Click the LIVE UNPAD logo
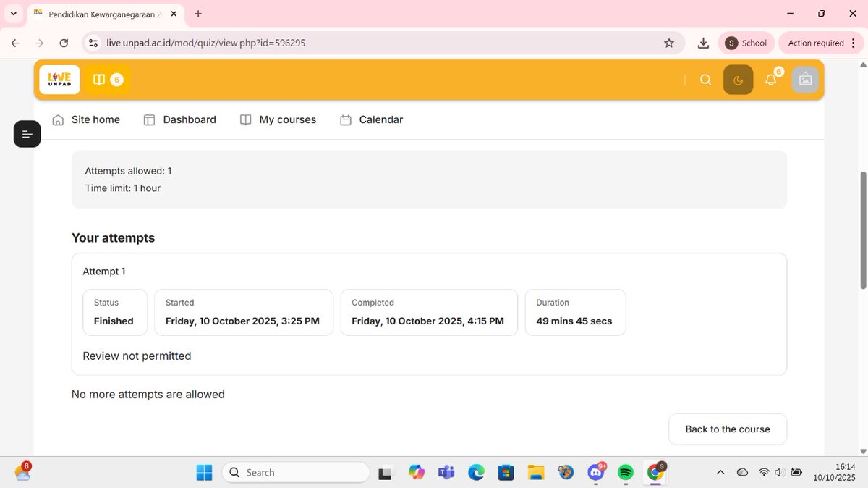The image size is (868, 488). click(59, 80)
